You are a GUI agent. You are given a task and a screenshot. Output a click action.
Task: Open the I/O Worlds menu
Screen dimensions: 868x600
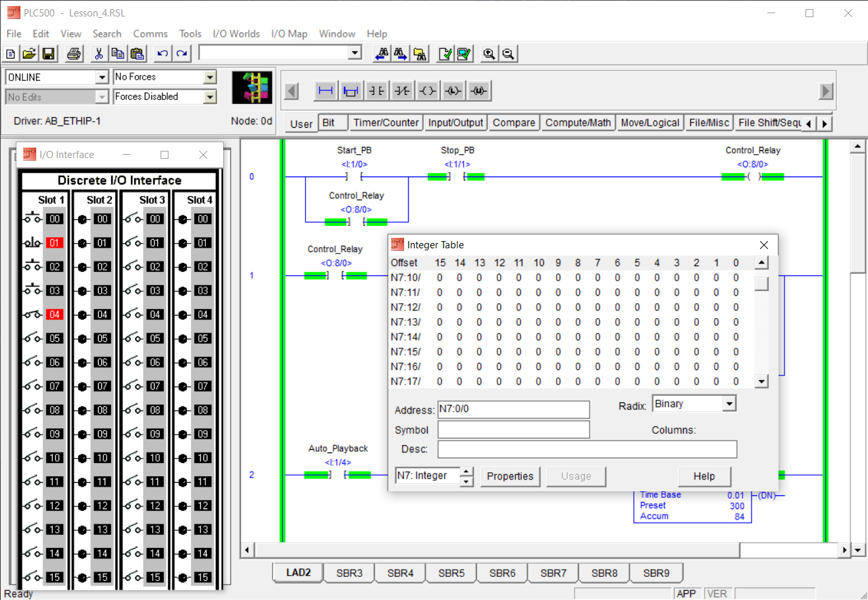click(236, 34)
